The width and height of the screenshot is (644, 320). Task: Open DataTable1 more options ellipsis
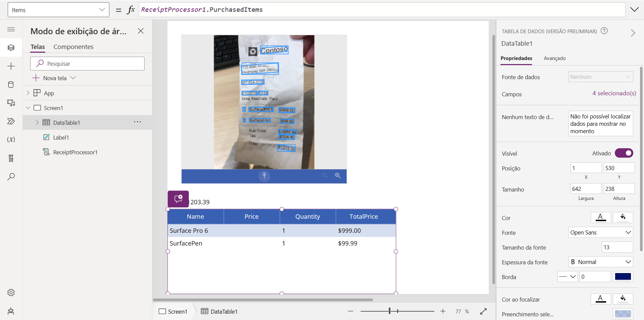pos(138,122)
